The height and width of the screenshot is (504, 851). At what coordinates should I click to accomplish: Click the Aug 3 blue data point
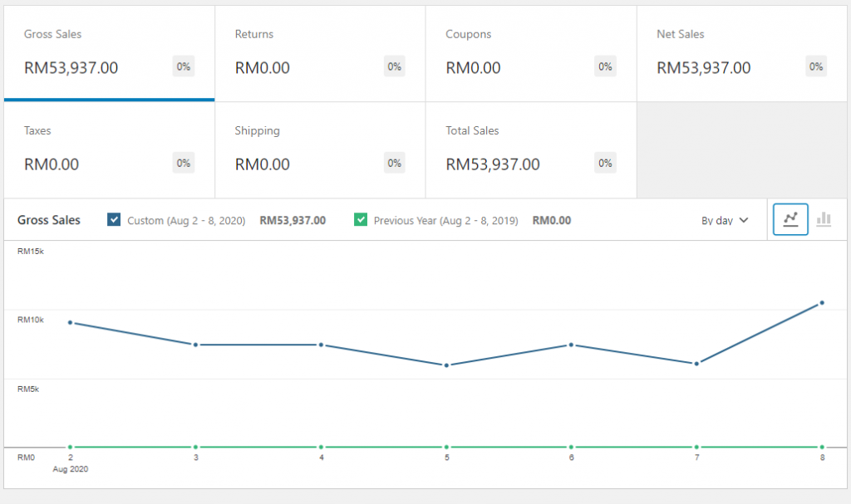pos(195,345)
